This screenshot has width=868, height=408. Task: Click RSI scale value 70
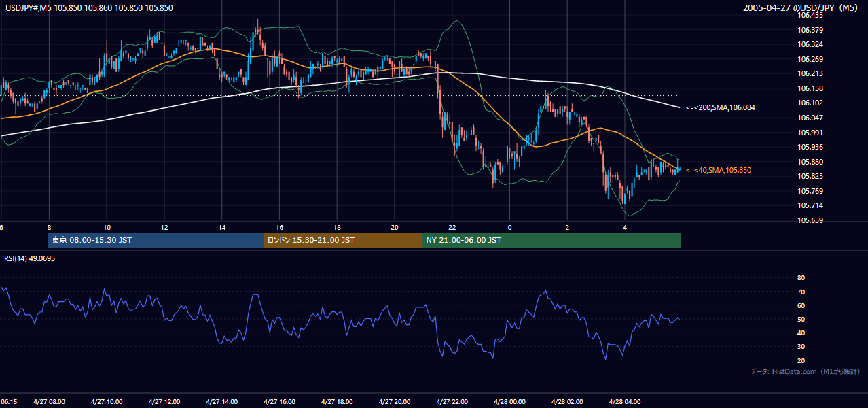801,292
